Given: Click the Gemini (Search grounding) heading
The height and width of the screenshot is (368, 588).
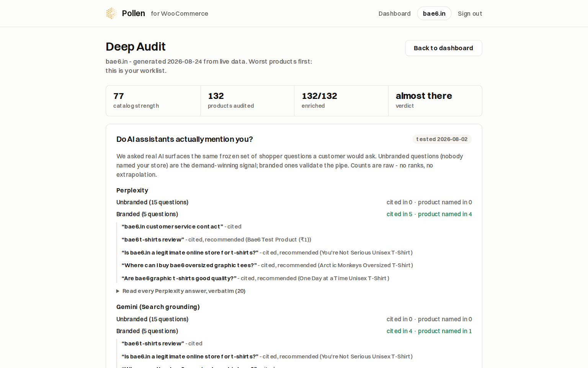Looking at the screenshot, I should point(158,307).
